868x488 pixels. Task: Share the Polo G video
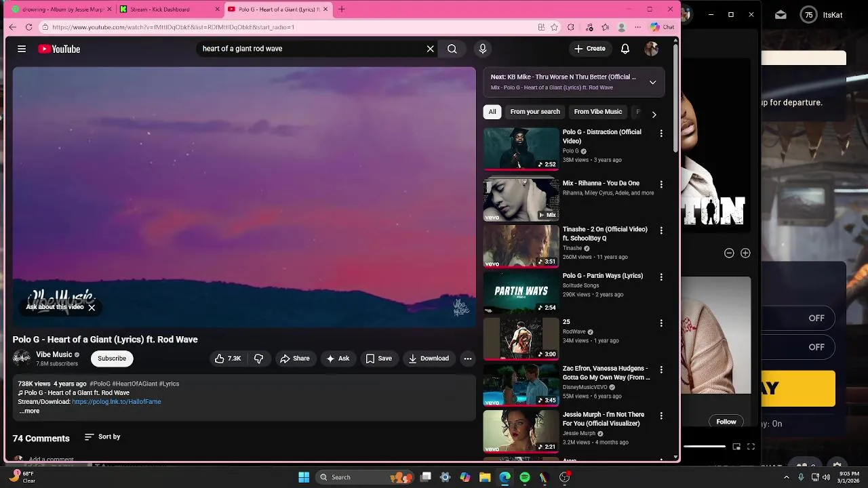click(295, 359)
